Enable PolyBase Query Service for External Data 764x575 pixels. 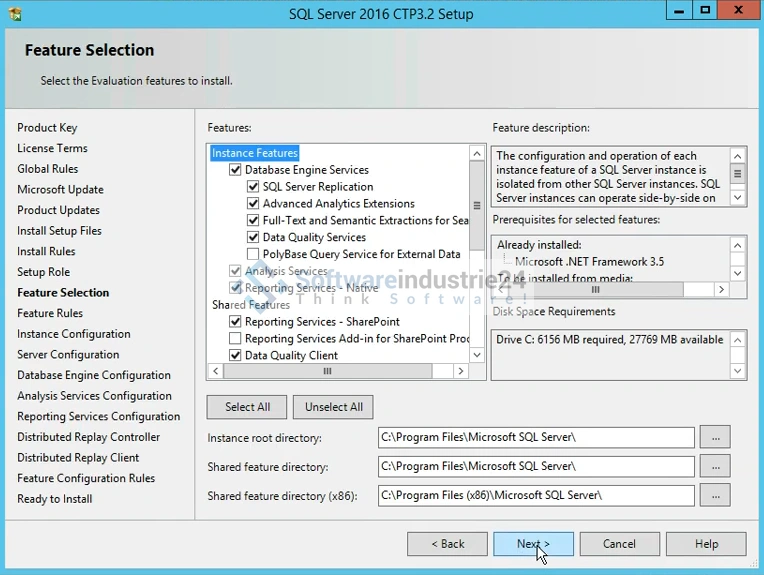[254, 254]
